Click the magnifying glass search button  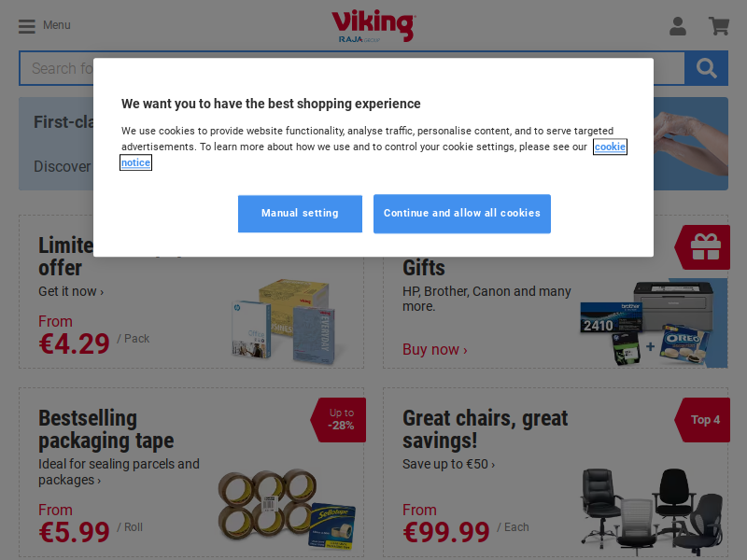(x=706, y=68)
